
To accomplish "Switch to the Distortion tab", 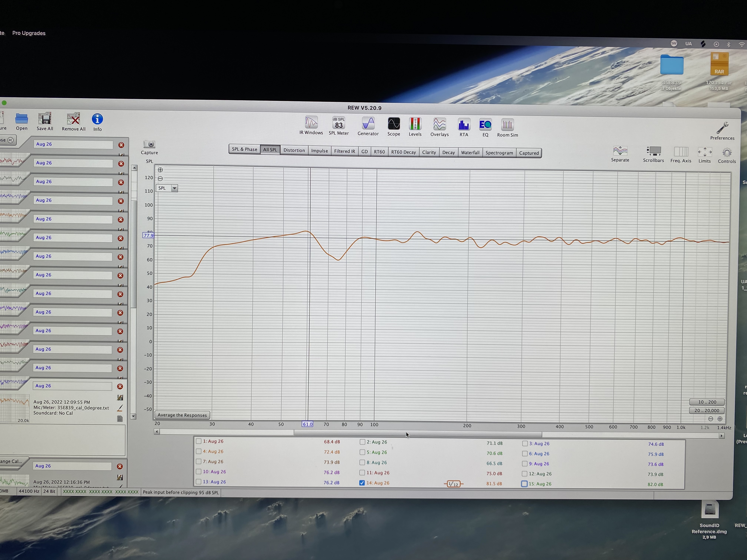I will pos(294,150).
